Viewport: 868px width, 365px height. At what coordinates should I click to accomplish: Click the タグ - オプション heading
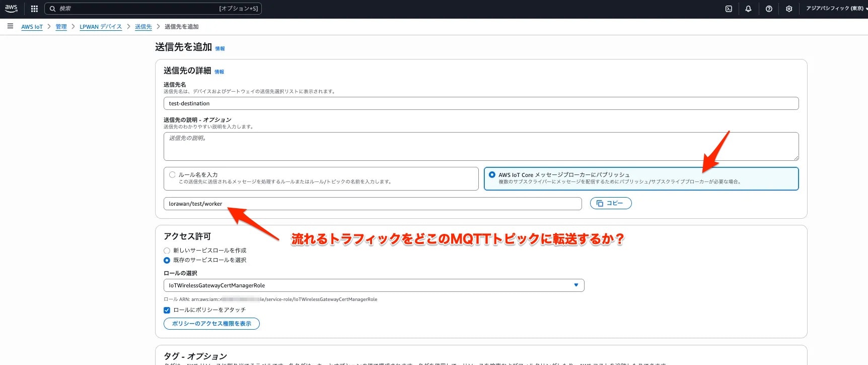click(x=195, y=356)
